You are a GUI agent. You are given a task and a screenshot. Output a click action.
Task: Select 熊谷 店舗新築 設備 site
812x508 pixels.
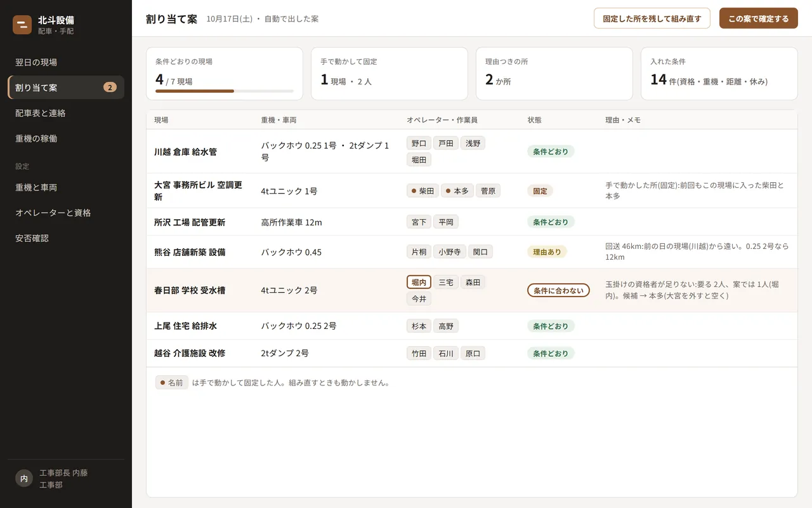coord(472,252)
